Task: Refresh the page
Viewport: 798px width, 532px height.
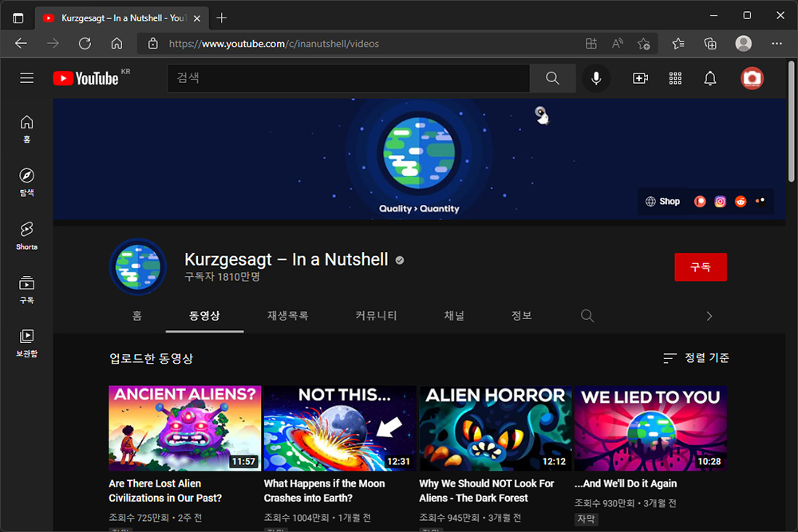Action: [x=85, y=44]
